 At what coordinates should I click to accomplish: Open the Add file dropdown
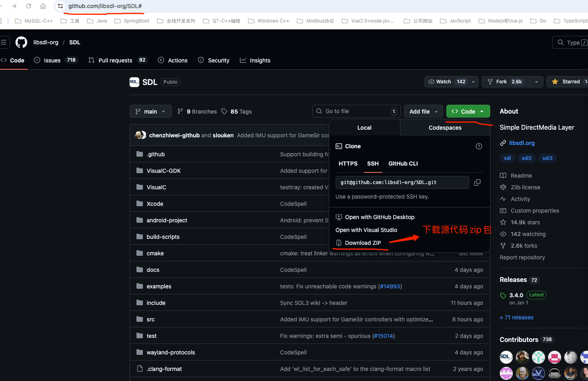pos(423,112)
